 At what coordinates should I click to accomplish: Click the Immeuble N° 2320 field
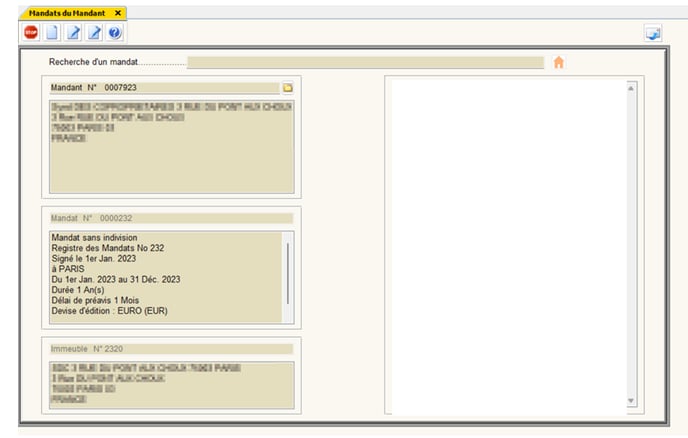pyautogui.click(x=170, y=349)
